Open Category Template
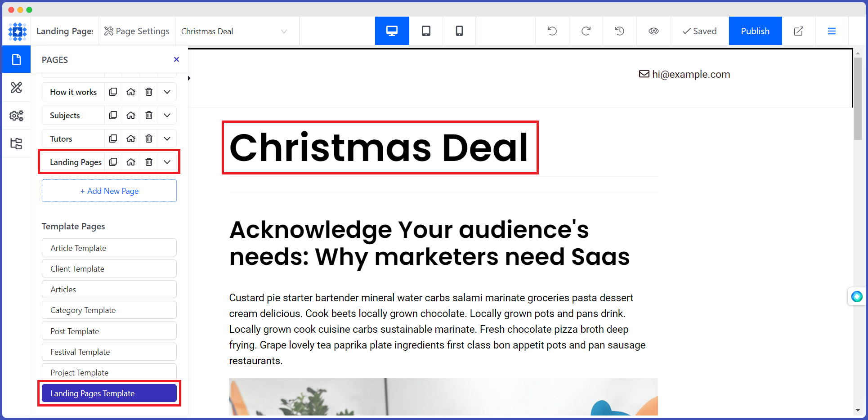Image resolution: width=868 pixels, height=420 pixels. (109, 310)
